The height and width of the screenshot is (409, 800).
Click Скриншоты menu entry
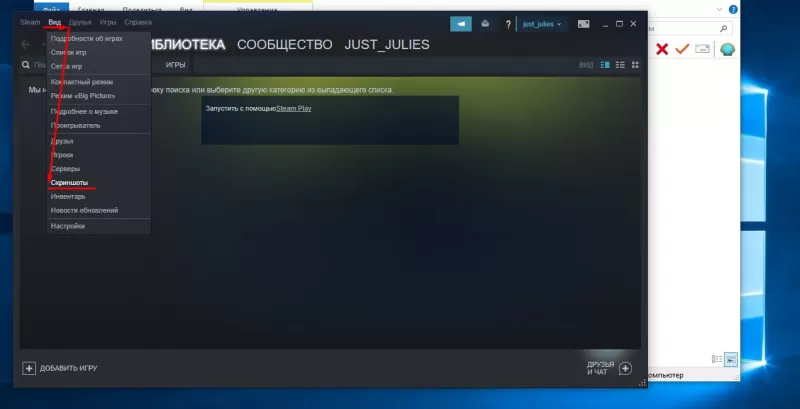pyautogui.click(x=98, y=183)
